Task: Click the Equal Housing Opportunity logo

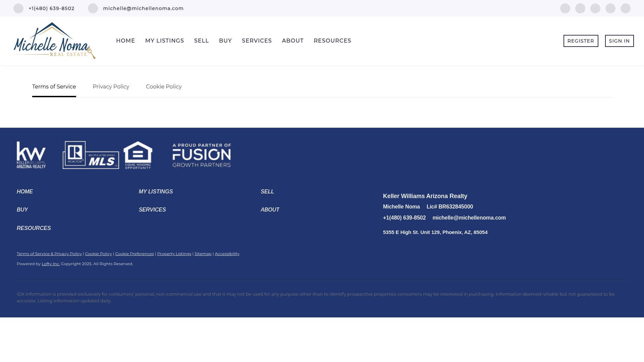Action: tap(138, 155)
